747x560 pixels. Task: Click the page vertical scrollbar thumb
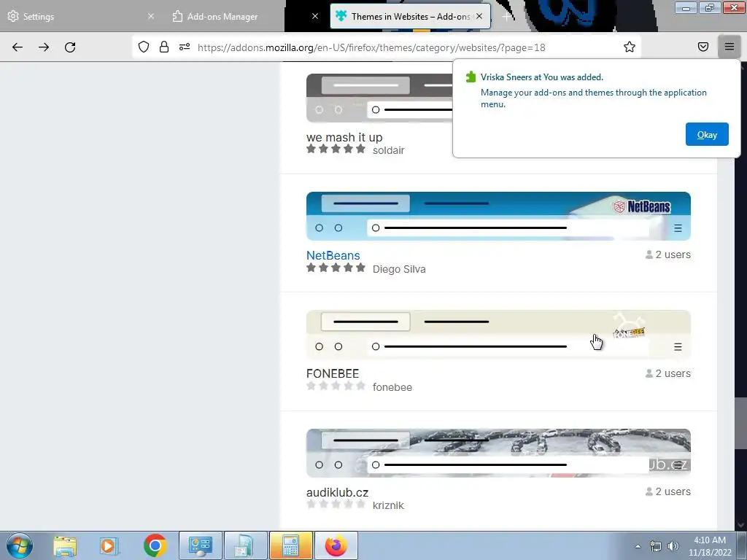(741, 423)
